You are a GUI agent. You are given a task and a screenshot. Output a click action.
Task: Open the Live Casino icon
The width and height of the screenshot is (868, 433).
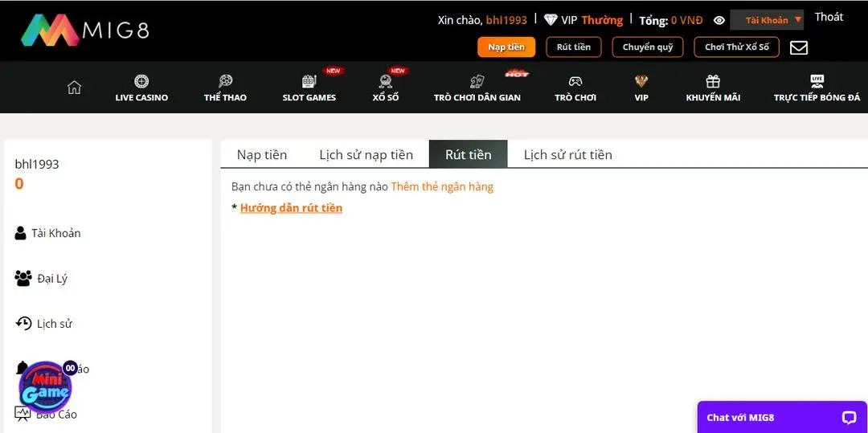pyautogui.click(x=141, y=82)
